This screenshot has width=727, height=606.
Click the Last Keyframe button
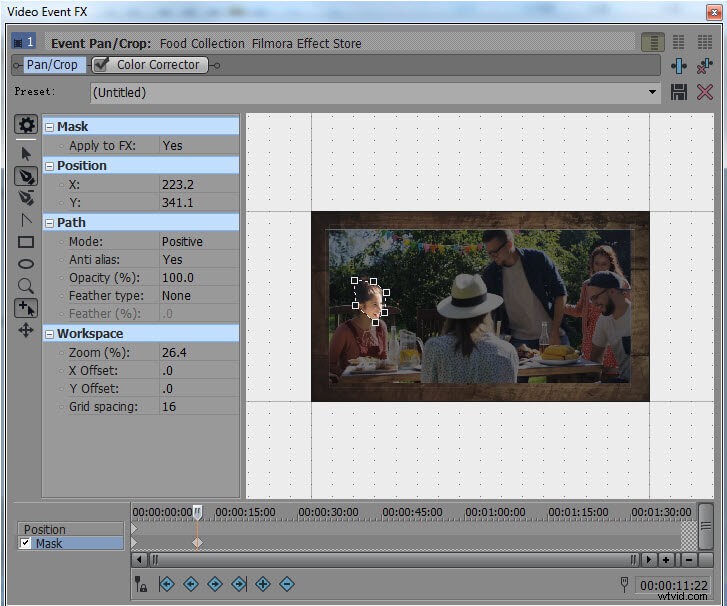tap(239, 584)
